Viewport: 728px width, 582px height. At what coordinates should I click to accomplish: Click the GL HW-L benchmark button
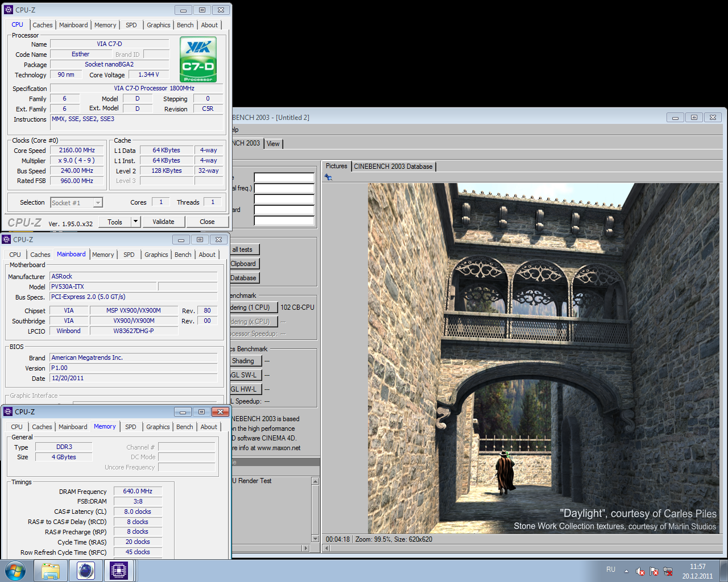point(246,389)
